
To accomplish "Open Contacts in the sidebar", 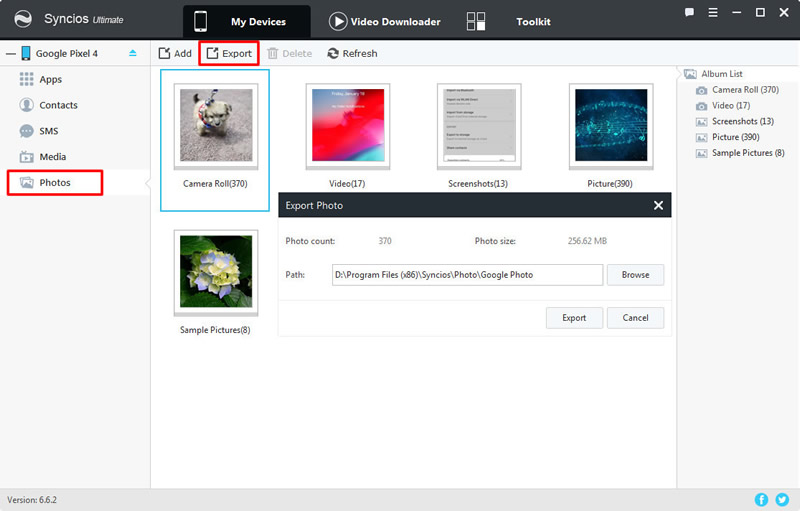I will (58, 105).
